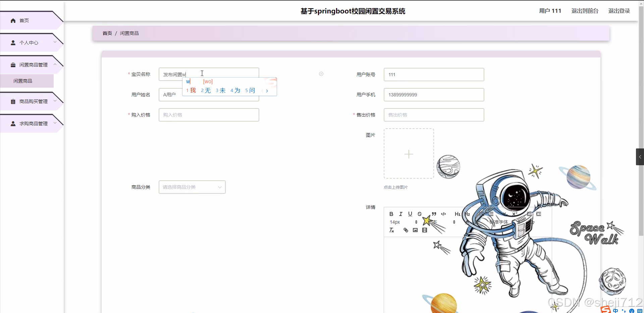Collapse the 闲置商品管理 sidebar menu

click(x=32, y=65)
